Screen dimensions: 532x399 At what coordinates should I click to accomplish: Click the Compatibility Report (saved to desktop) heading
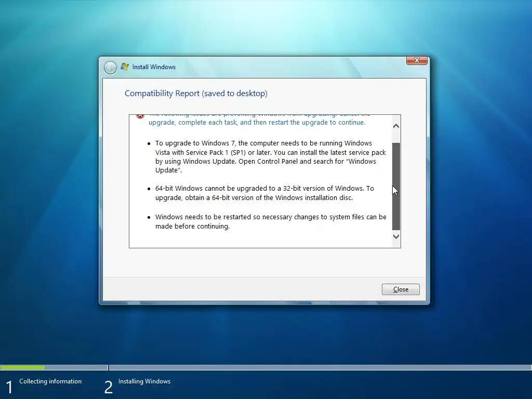tap(196, 94)
